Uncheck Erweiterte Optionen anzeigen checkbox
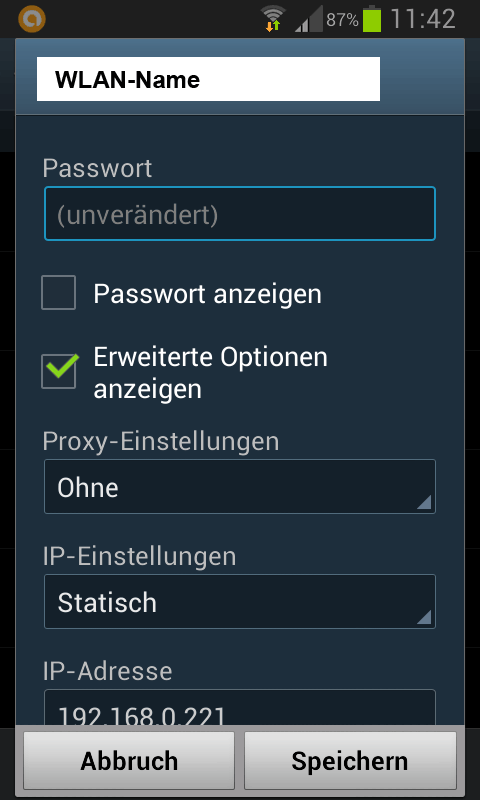Screen dimensions: 480x800 59,372
